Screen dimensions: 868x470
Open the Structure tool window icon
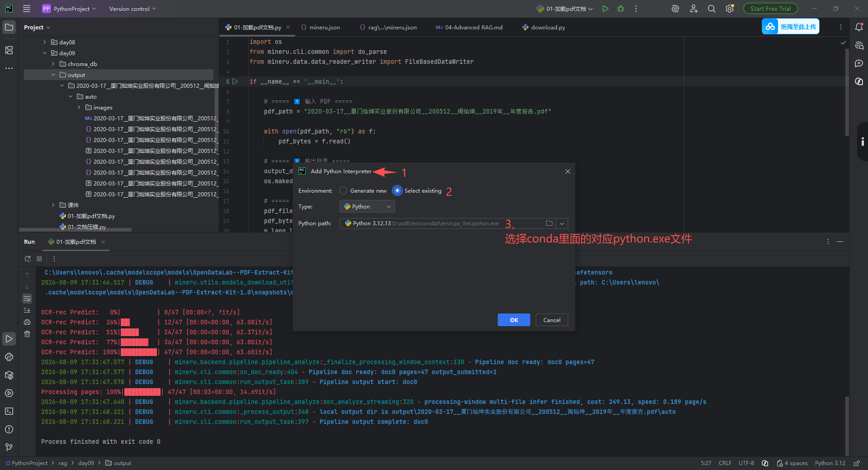pos(9,50)
